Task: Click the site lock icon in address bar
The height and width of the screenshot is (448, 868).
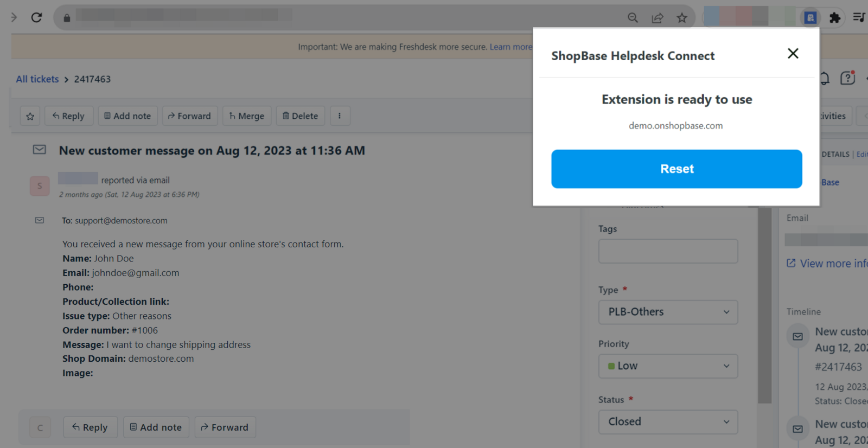Action: pyautogui.click(x=67, y=18)
